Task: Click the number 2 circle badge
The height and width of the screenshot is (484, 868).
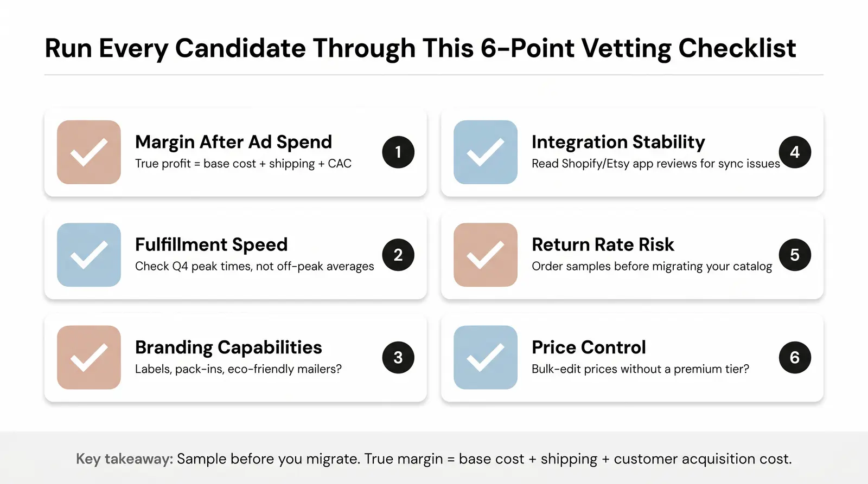Action: click(x=398, y=255)
